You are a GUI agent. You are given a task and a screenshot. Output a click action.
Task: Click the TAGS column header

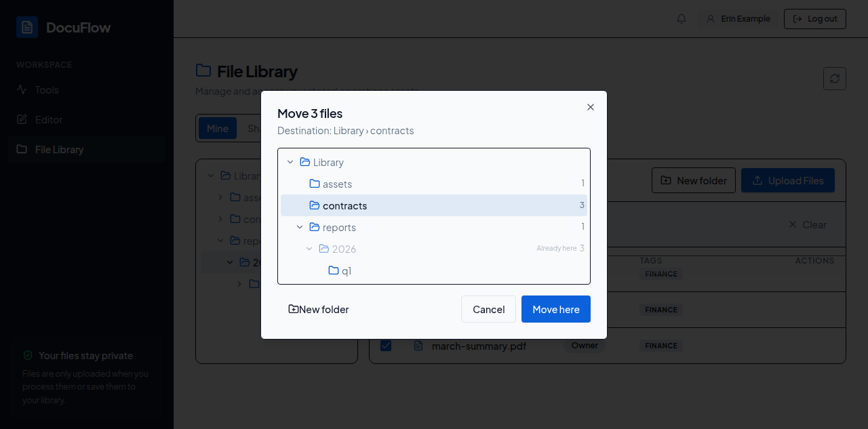(651, 260)
